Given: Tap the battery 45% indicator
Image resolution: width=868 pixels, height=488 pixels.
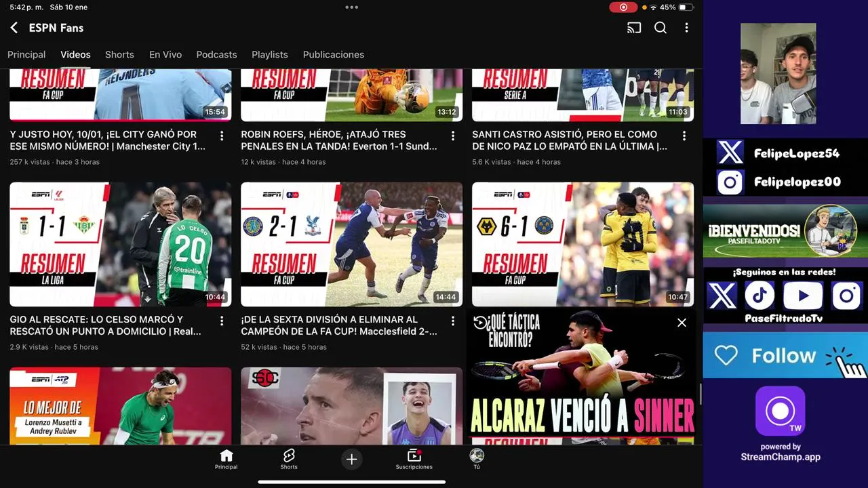Looking at the screenshot, I should [x=677, y=7].
